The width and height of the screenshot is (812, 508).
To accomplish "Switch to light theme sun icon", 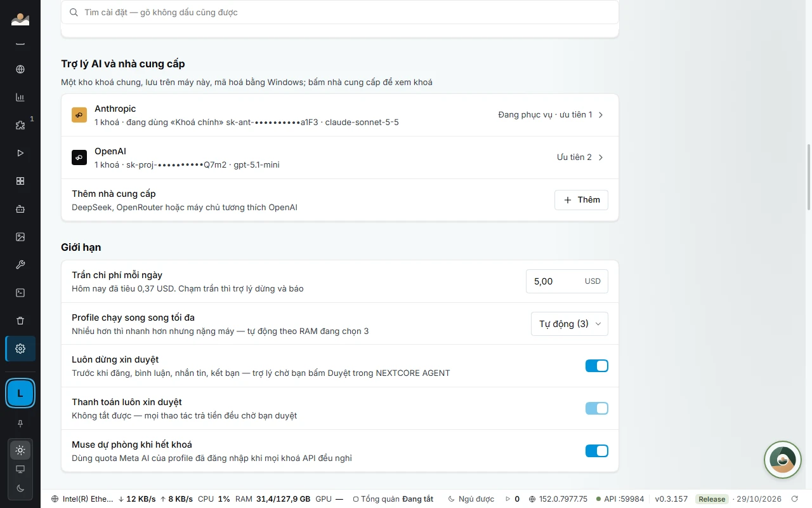I will (20, 450).
